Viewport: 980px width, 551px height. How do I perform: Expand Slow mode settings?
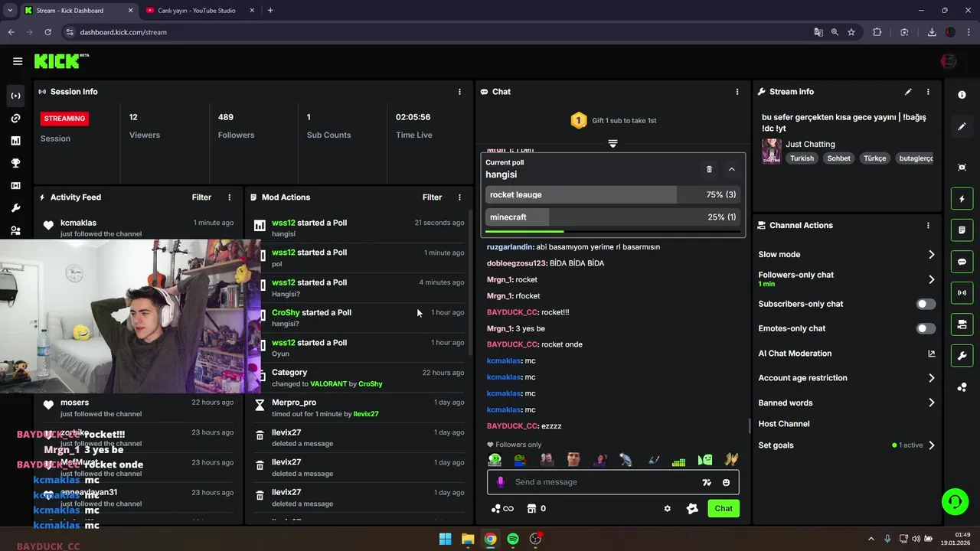(847, 255)
